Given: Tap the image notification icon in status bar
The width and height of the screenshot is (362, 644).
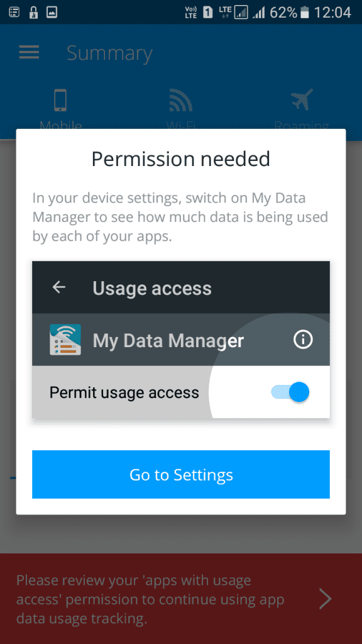Looking at the screenshot, I should (52, 13).
